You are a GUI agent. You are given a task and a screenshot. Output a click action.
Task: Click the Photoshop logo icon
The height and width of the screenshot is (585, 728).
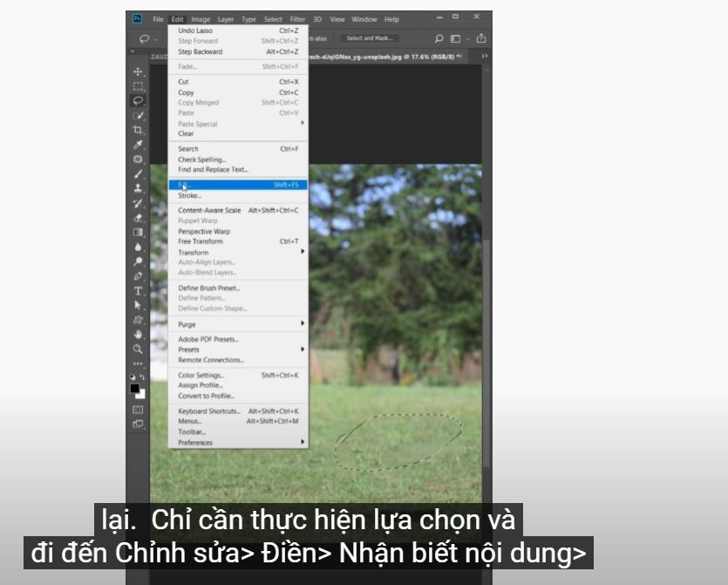(x=137, y=18)
